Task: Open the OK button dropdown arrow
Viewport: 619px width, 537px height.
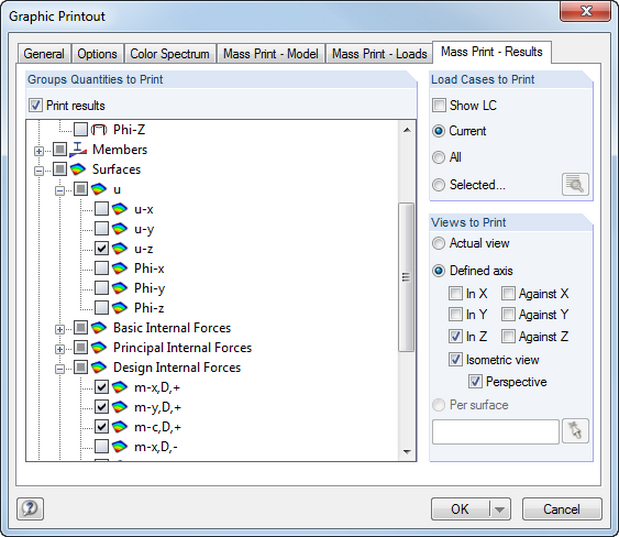Action: (x=500, y=509)
